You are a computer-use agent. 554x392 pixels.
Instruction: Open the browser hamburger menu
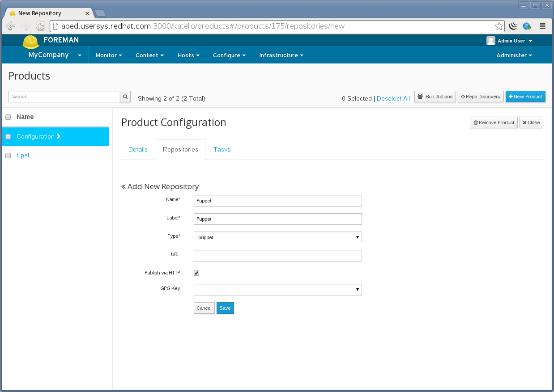tap(542, 26)
